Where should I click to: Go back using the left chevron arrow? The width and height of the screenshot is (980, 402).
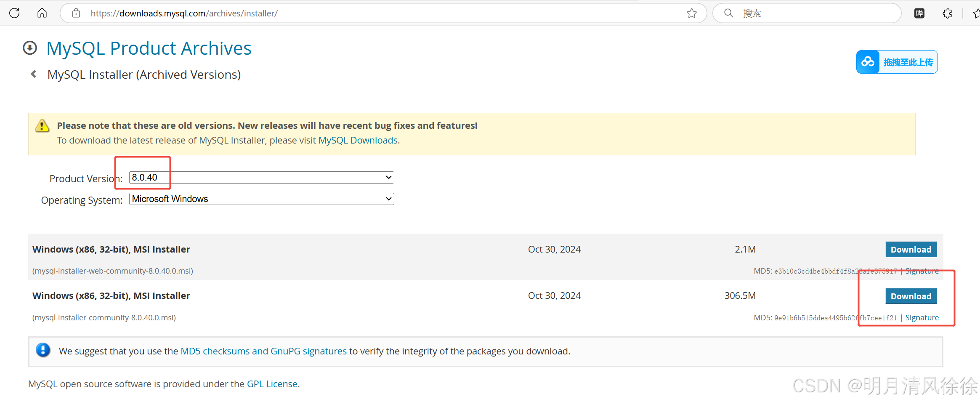[34, 74]
